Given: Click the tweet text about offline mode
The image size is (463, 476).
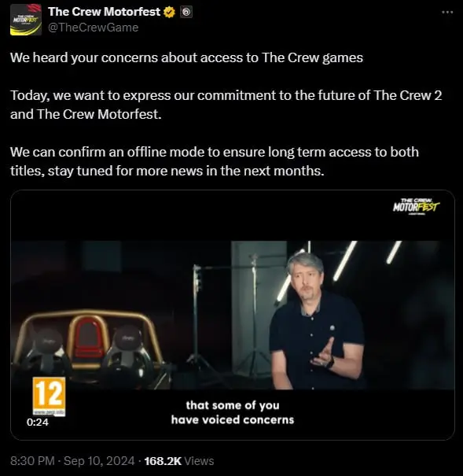Looking at the screenshot, I should [215, 161].
